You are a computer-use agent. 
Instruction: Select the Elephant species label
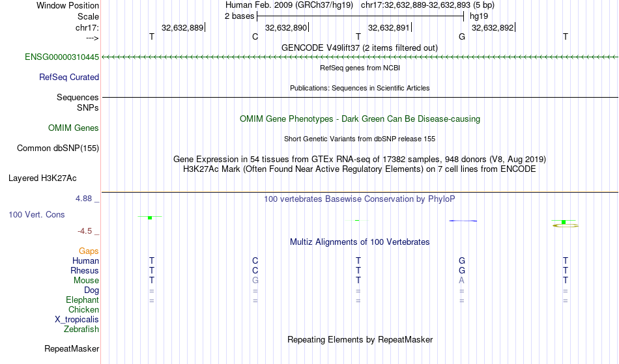[82, 300]
